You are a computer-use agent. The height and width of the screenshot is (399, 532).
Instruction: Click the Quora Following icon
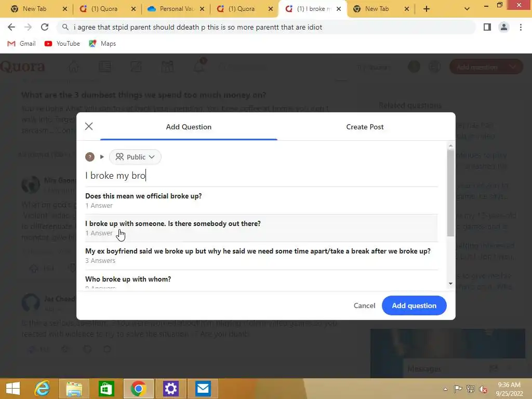pos(105,66)
